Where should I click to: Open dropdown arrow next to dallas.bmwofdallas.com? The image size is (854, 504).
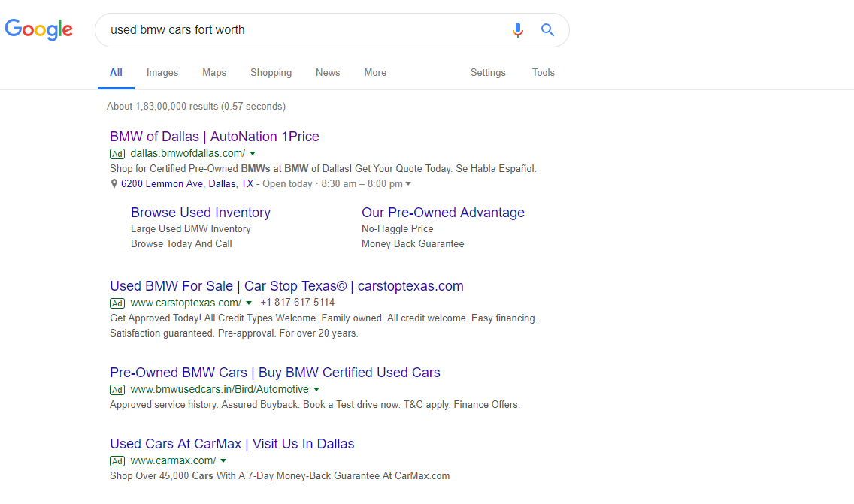pos(252,154)
